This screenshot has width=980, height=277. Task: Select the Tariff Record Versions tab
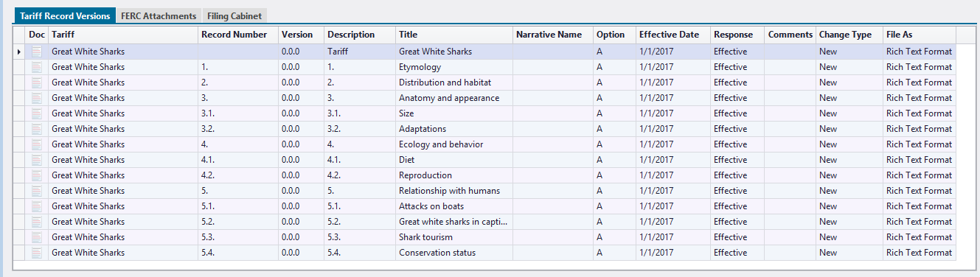[x=65, y=15]
